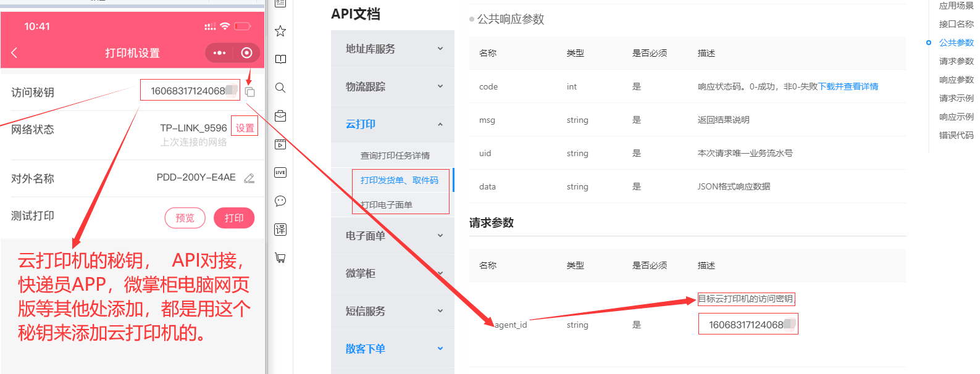Image resolution: width=980 pixels, height=374 pixels.
Task: Expand the 散客下单 menu section
Action: pos(393,349)
